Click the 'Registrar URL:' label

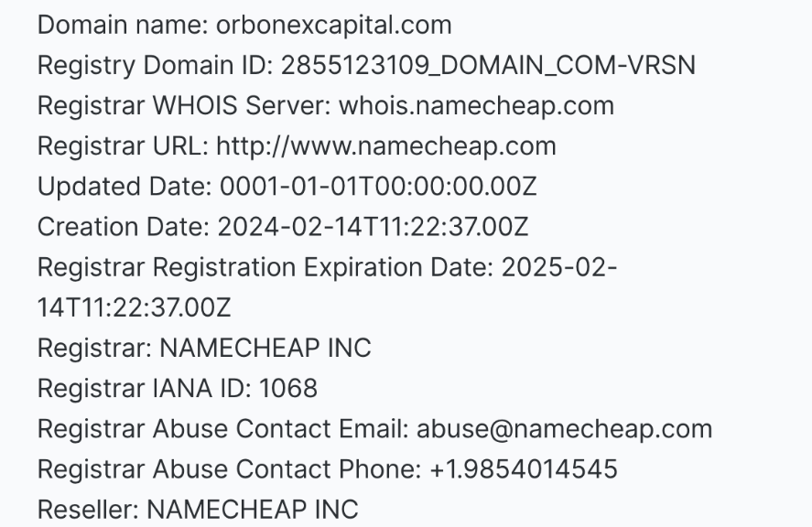tap(123, 146)
